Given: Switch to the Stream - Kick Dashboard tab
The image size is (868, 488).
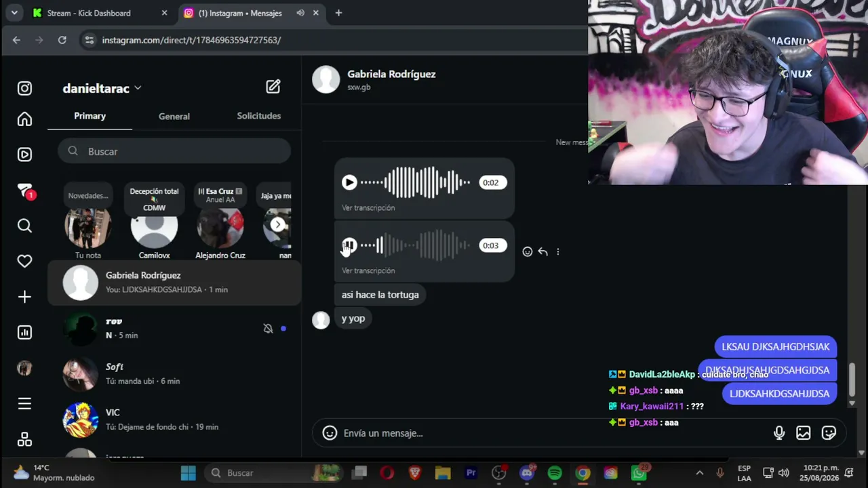Looking at the screenshot, I should coord(100,13).
